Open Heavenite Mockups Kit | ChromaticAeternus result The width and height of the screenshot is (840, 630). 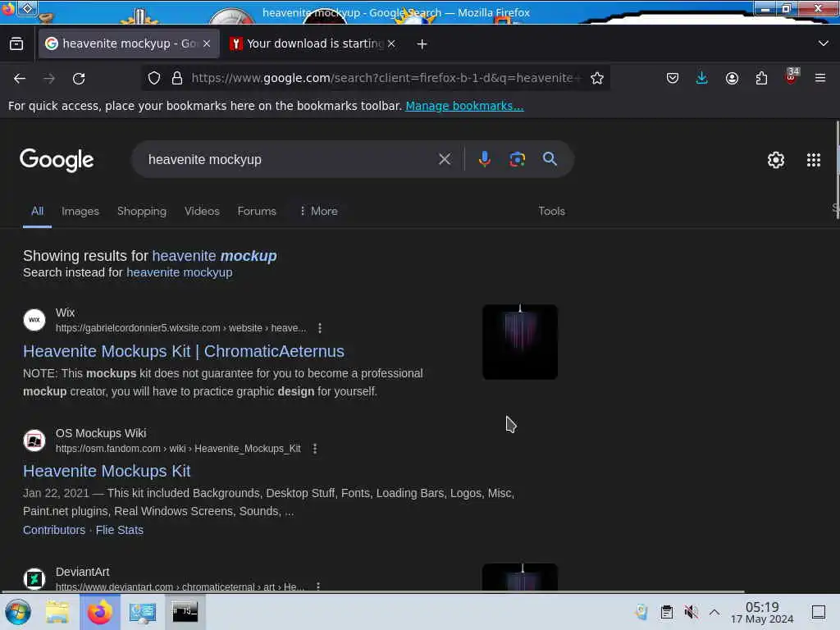pos(184,351)
